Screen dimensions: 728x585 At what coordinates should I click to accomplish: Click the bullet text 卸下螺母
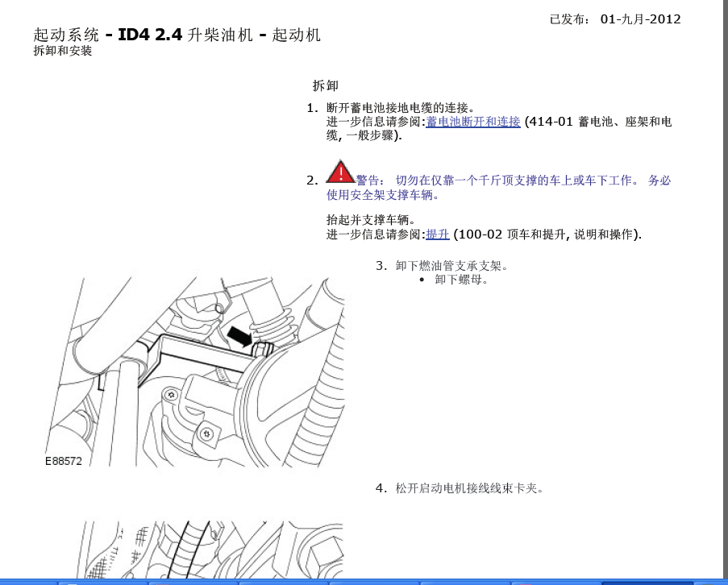point(461,280)
